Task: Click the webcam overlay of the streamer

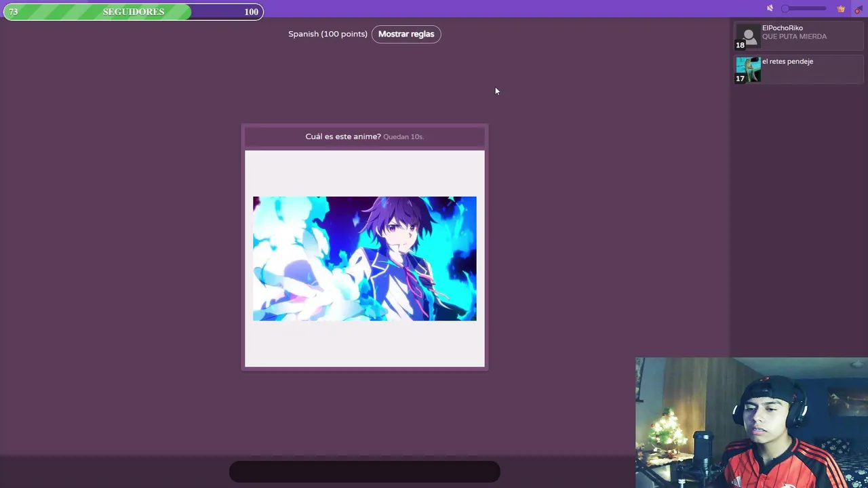Action: coord(751,423)
